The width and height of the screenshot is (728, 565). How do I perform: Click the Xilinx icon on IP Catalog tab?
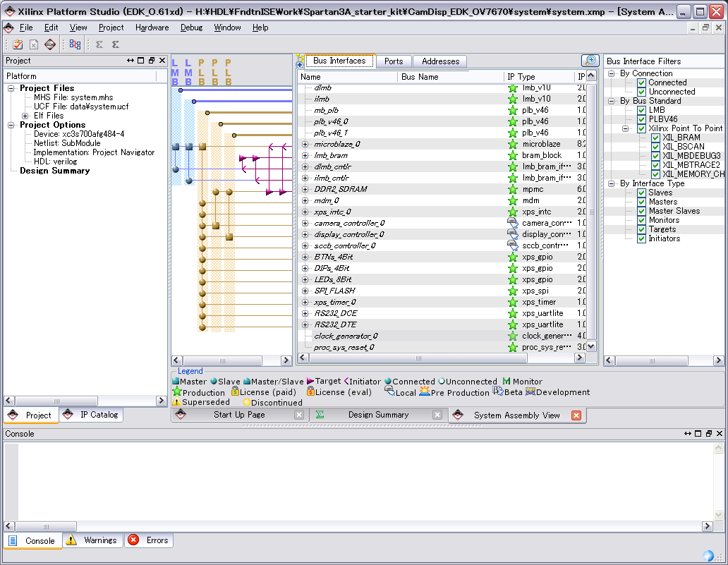(68, 415)
